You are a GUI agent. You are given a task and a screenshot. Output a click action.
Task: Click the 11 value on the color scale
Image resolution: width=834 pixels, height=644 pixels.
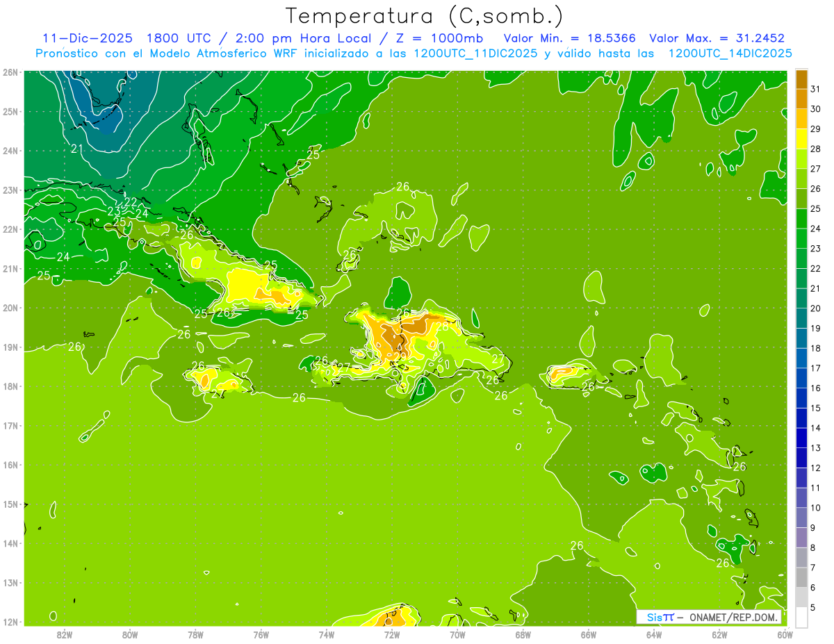815,488
